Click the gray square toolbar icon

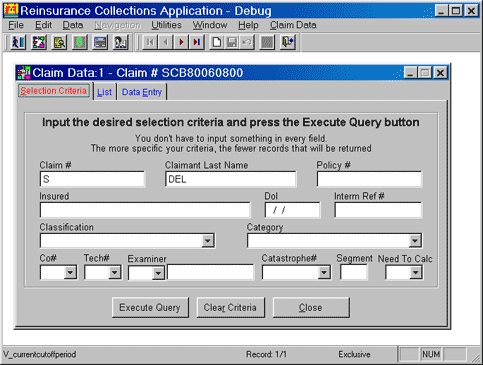tap(267, 42)
